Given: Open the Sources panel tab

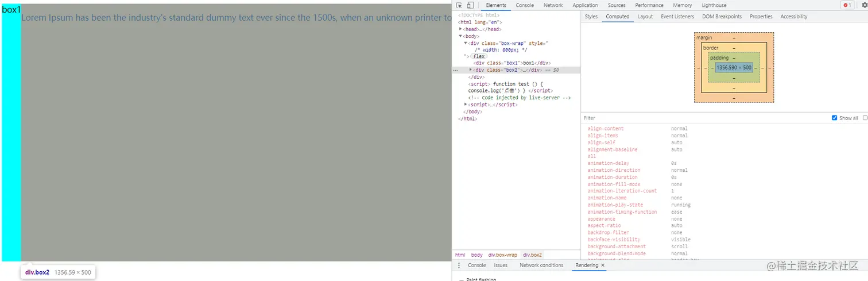Looking at the screenshot, I should click(x=617, y=5).
